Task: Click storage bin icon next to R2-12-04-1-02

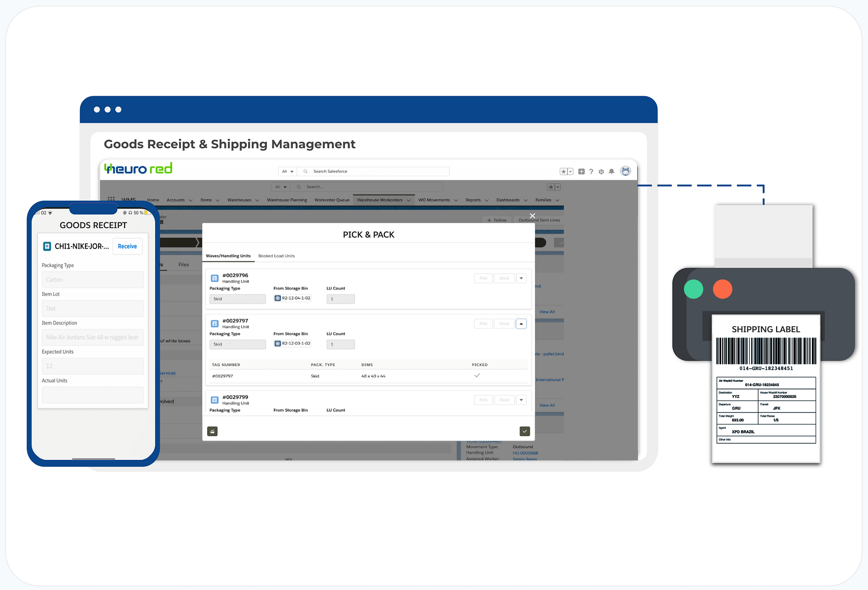Action: [x=277, y=298]
